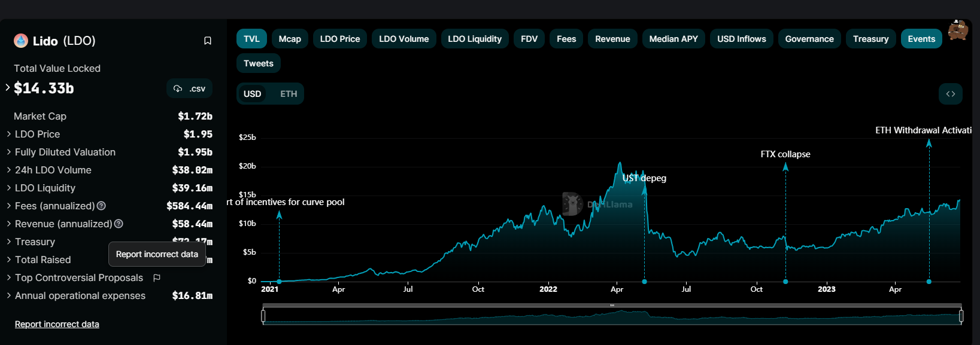Click the 2022 label on the x-axis
This screenshot has height=345, width=980.
point(548,289)
